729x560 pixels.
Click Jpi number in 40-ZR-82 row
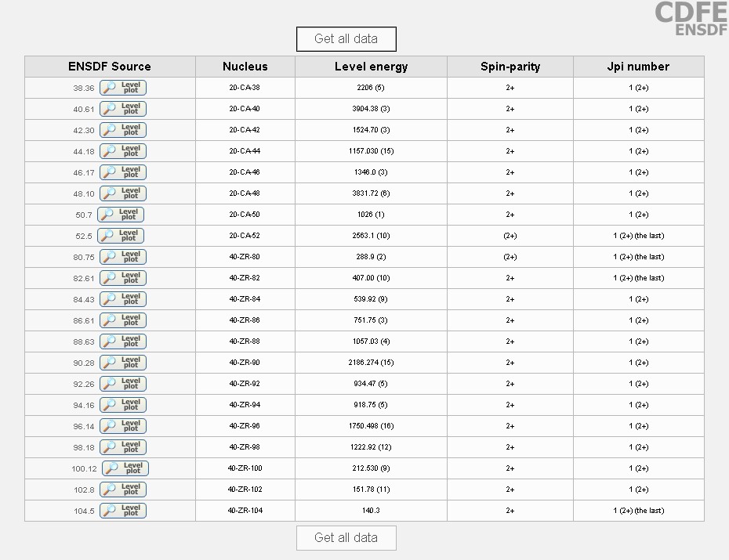click(x=639, y=278)
